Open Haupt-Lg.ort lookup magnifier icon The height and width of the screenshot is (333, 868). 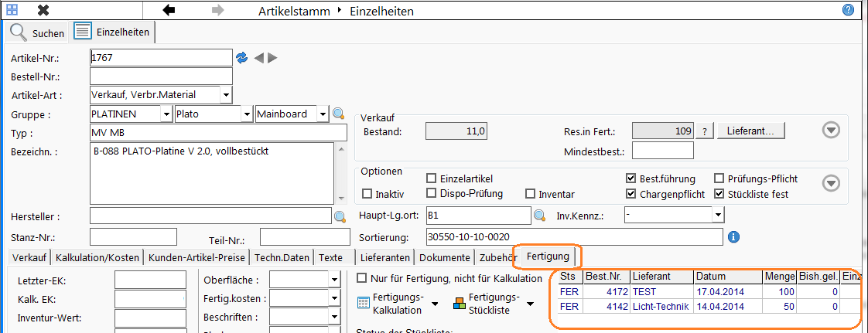pyautogui.click(x=539, y=215)
